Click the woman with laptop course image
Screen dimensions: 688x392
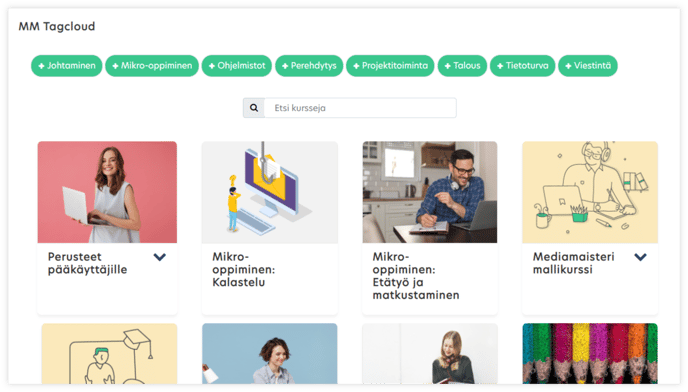tap(107, 192)
